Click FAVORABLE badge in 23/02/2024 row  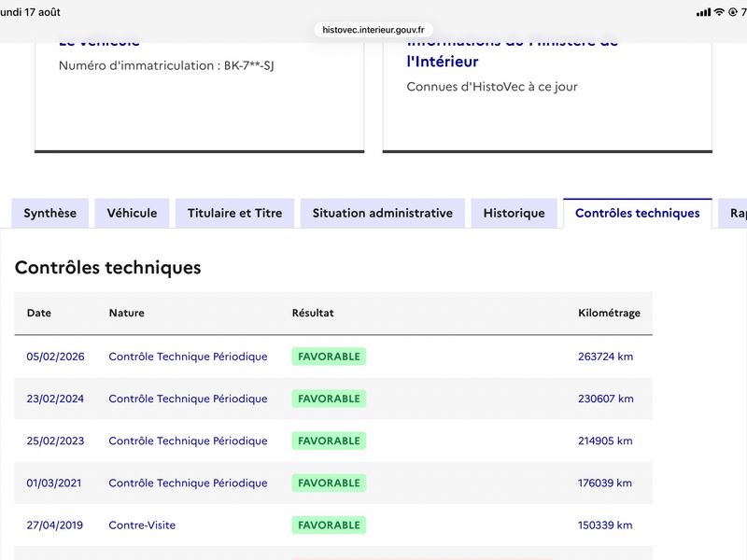pos(329,399)
